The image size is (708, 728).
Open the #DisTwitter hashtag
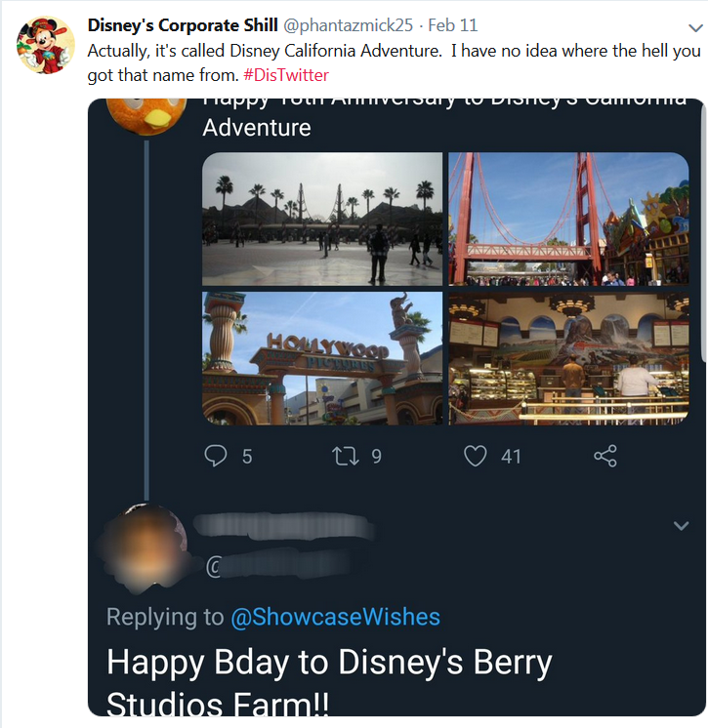(x=289, y=74)
